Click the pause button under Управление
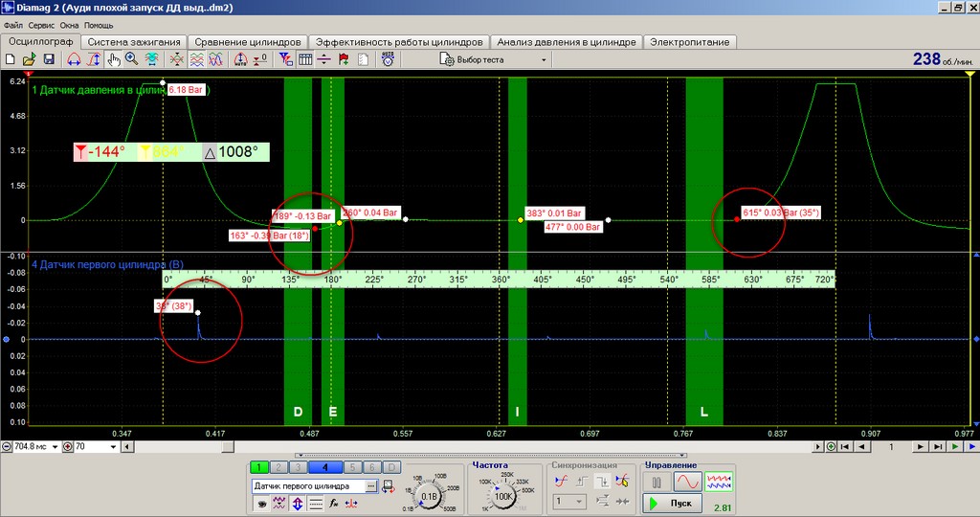 point(657,482)
